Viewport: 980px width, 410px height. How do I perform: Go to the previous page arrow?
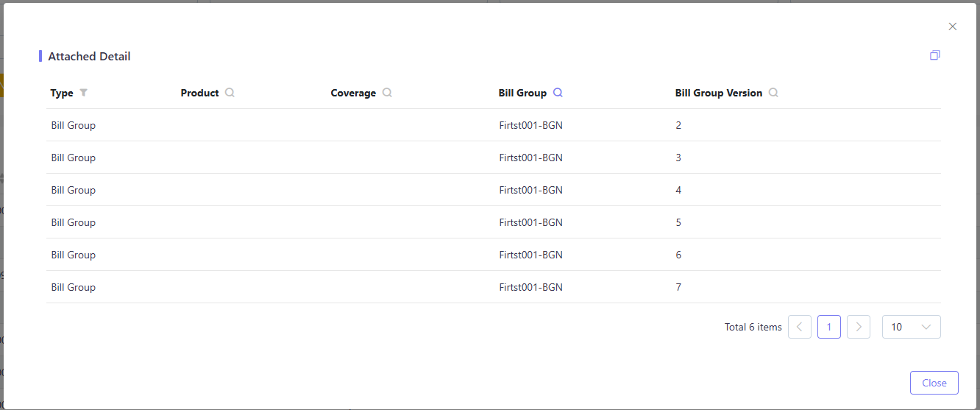click(800, 327)
